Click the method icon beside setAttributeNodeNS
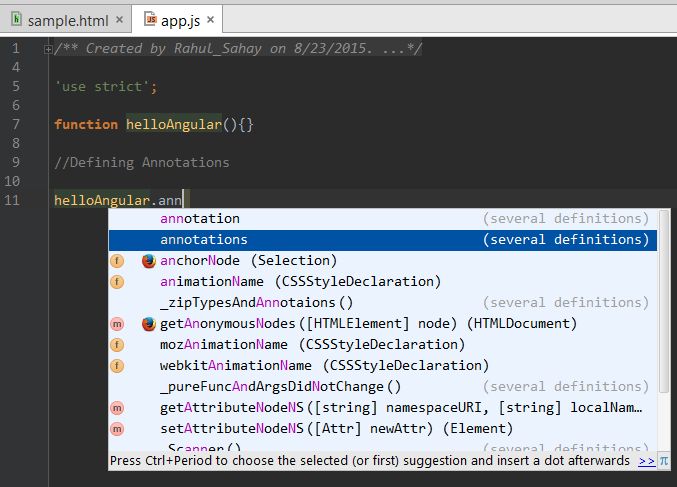 point(117,429)
